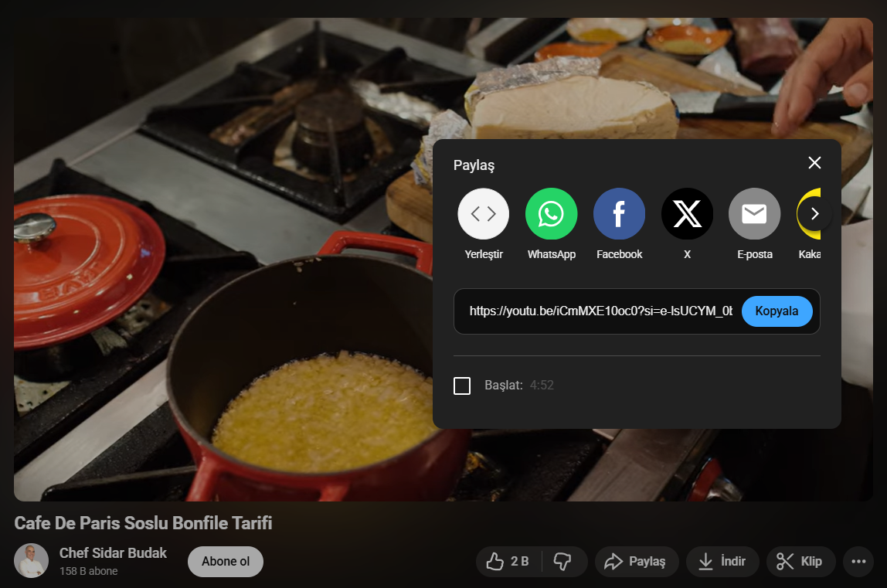This screenshot has height=588, width=887.
Task: Close the Paylaş share dialog
Action: point(814,163)
